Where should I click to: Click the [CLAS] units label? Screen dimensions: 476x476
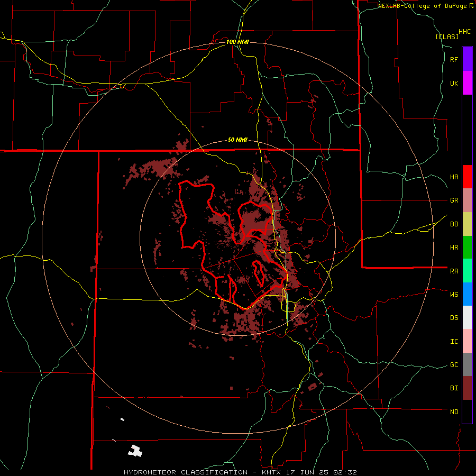click(x=447, y=36)
